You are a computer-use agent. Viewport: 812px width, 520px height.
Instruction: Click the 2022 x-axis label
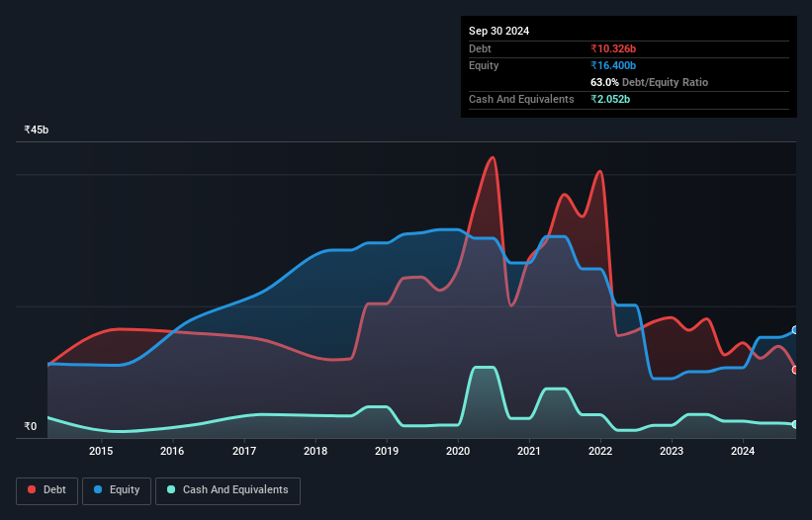coord(600,451)
